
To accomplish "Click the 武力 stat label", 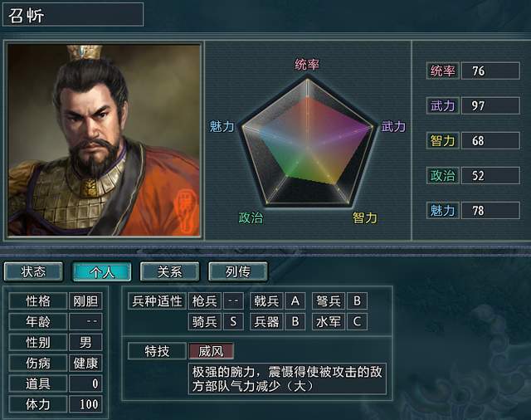I will click(442, 105).
